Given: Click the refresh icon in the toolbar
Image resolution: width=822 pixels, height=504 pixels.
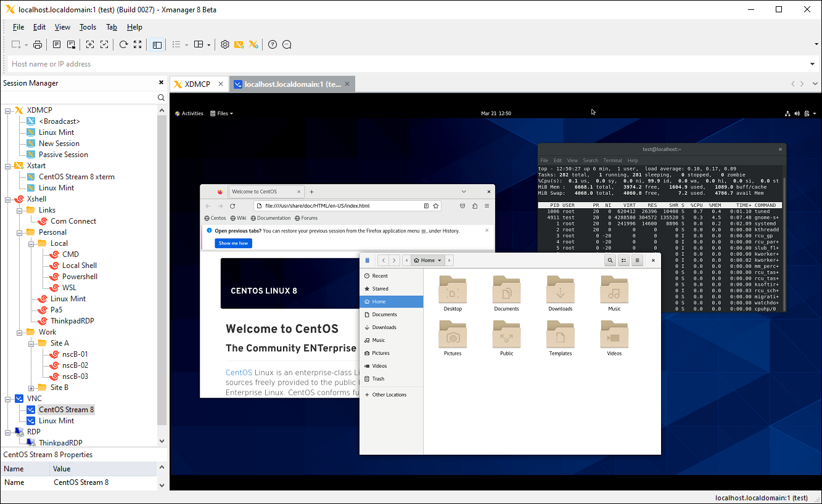Looking at the screenshot, I should pos(123,44).
